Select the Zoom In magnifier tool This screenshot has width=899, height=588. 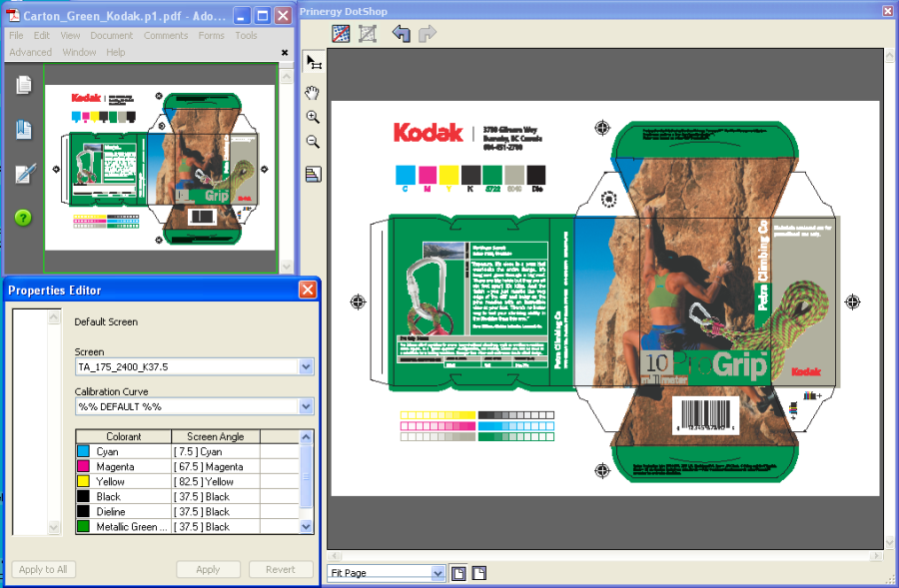tap(313, 118)
